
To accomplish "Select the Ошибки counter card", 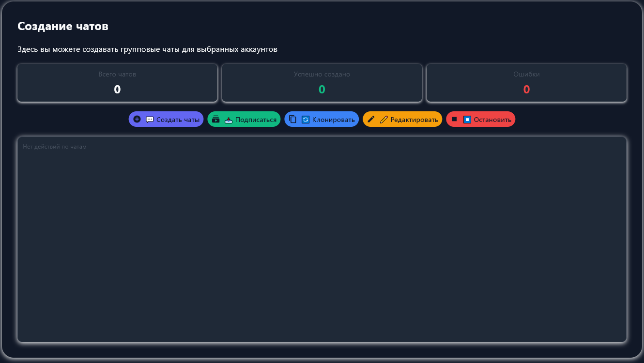I will click(x=526, y=83).
